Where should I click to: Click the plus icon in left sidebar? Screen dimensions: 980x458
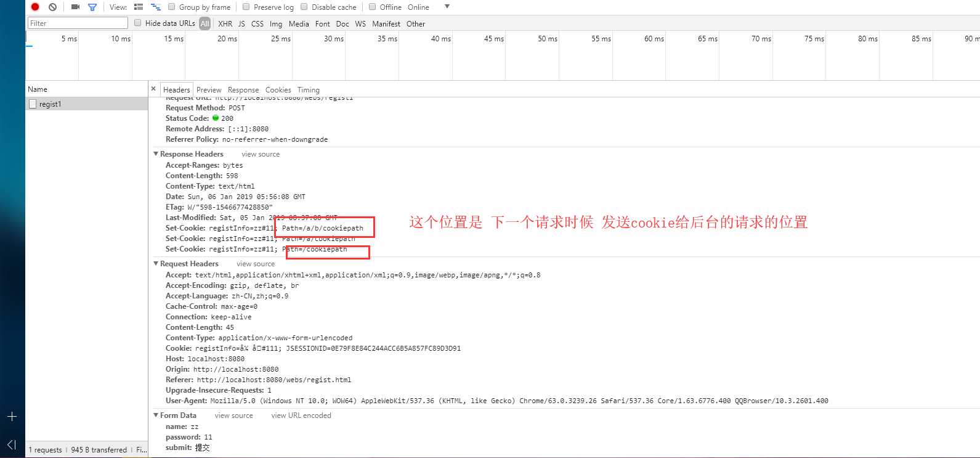(12, 417)
